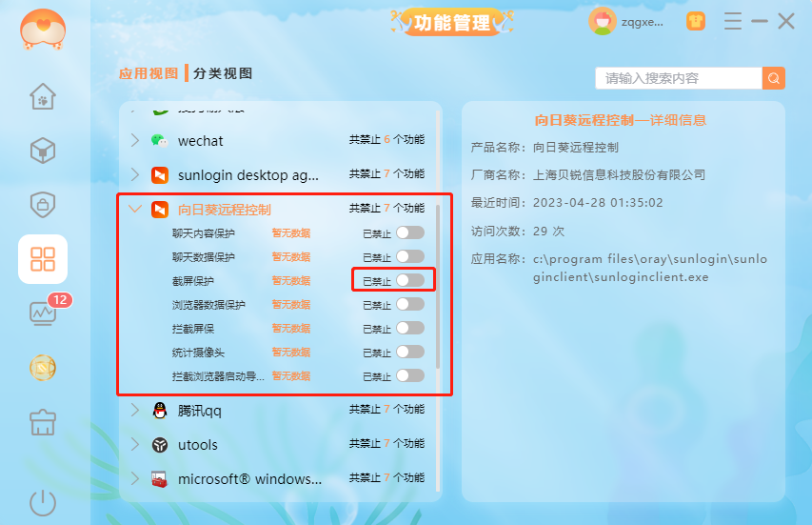Click the 最近时间 value 2023-04-28 01:35:02
The width and height of the screenshot is (812, 525).
(598, 203)
